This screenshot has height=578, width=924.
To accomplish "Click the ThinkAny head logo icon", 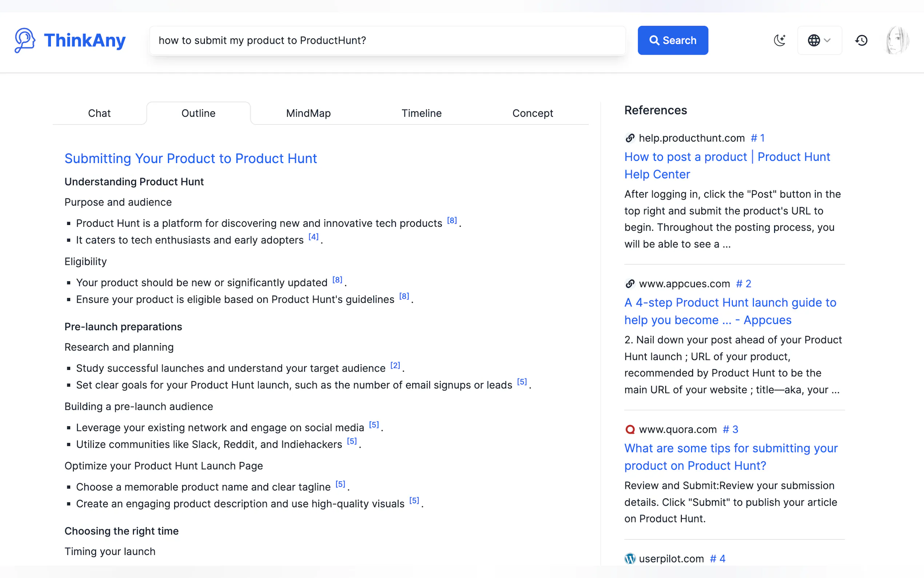I will [x=25, y=40].
